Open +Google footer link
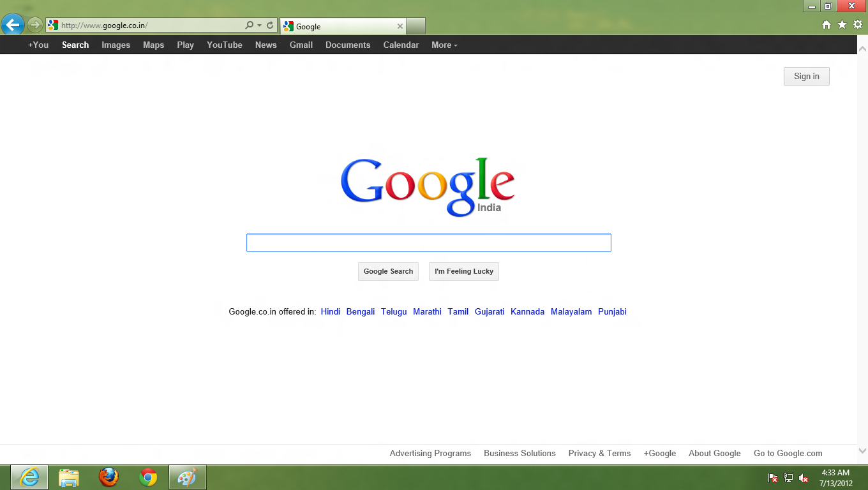The width and height of the screenshot is (868, 490). [x=660, y=453]
